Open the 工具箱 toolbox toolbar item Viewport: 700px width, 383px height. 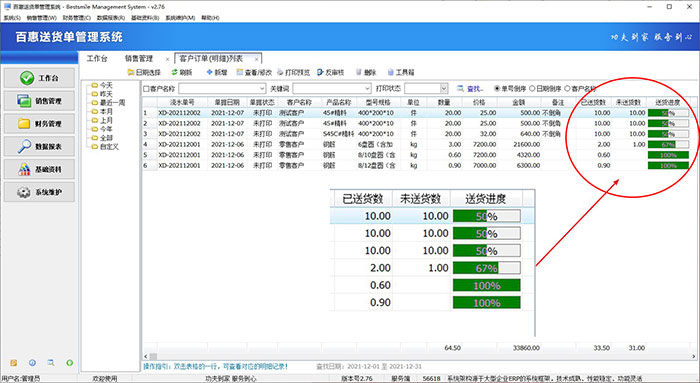(400, 72)
